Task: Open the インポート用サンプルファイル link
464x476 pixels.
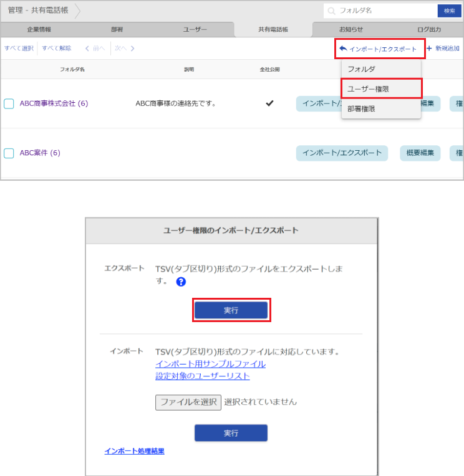Action: (210, 364)
